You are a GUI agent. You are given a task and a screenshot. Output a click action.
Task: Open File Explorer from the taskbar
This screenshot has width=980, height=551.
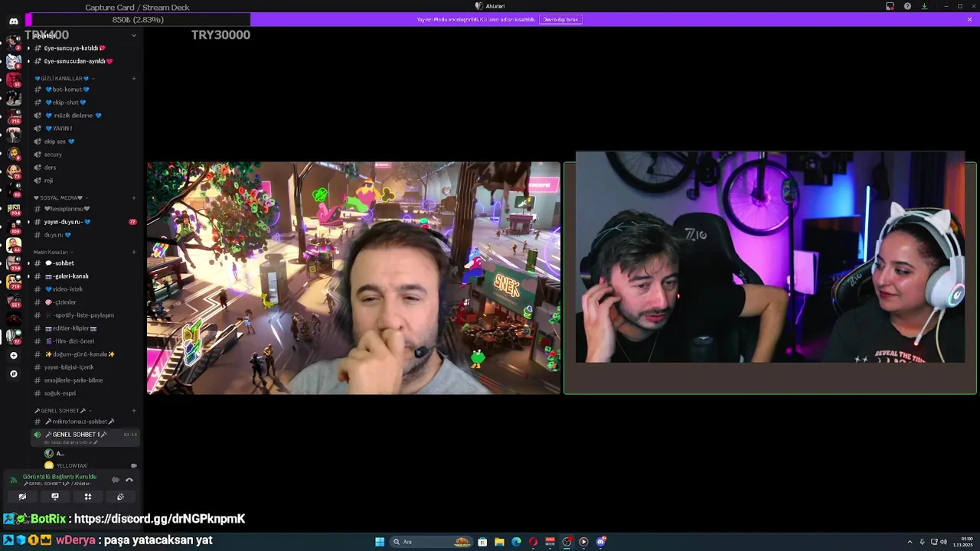pos(499,542)
